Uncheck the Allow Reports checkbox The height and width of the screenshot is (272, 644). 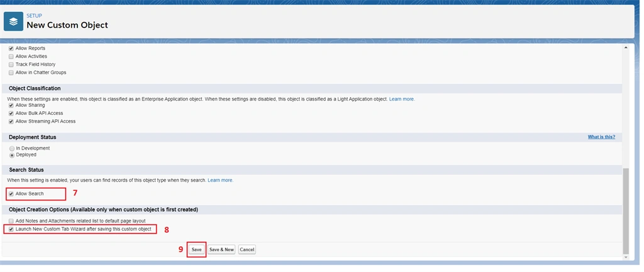pos(11,48)
